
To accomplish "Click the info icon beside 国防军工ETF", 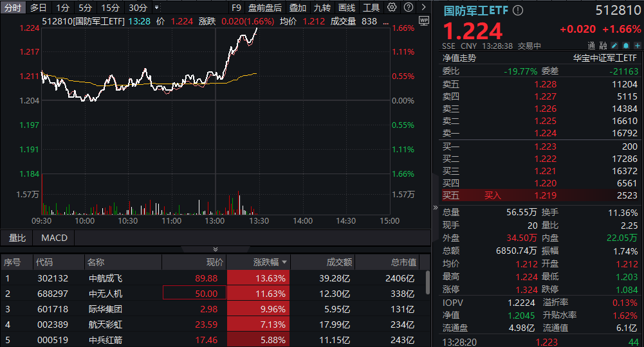I will coord(519,10).
